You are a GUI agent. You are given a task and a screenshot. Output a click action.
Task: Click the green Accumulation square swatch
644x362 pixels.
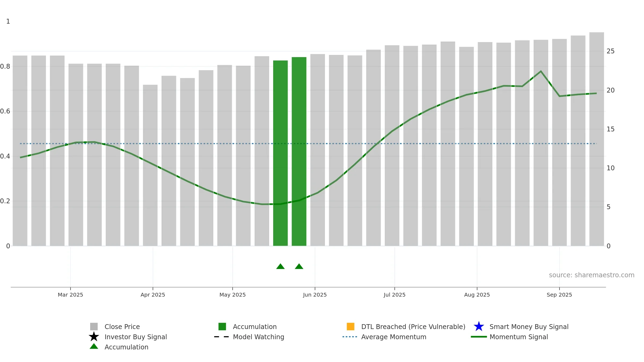[222, 327]
